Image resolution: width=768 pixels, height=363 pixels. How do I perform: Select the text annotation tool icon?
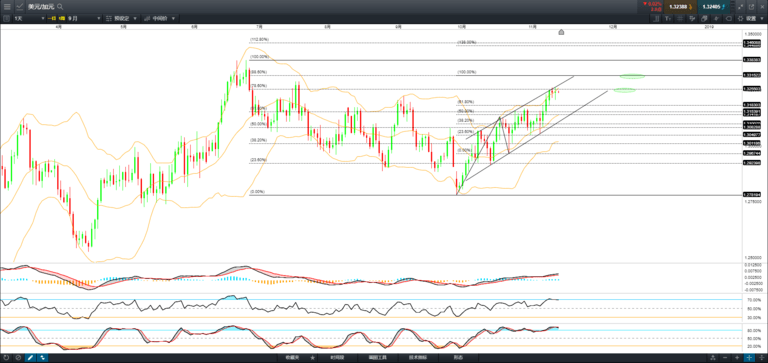click(668, 18)
